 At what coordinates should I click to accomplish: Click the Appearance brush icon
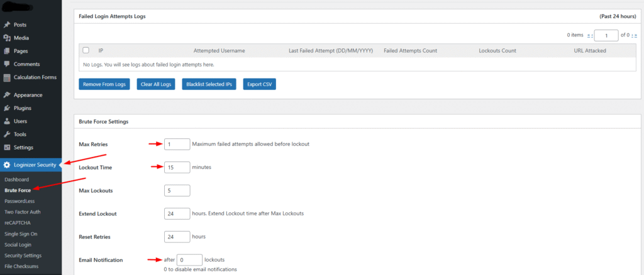6,95
